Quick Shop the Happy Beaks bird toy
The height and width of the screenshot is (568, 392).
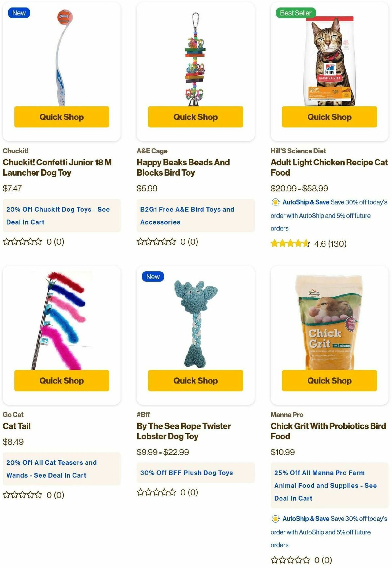(195, 117)
